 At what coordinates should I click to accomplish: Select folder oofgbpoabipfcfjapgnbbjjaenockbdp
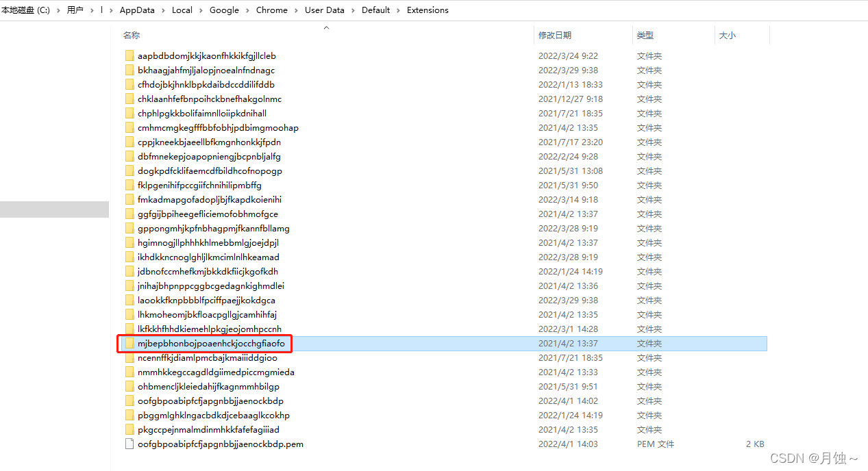(210, 401)
